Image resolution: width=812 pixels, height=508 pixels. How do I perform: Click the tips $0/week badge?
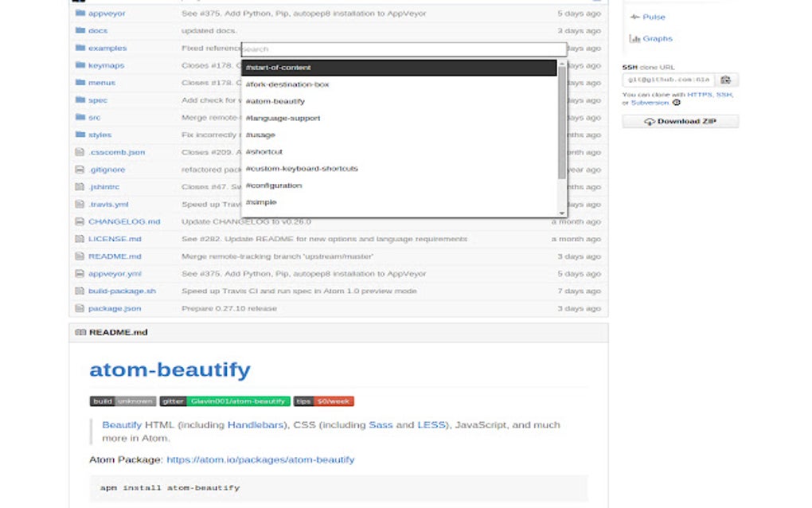coord(324,401)
